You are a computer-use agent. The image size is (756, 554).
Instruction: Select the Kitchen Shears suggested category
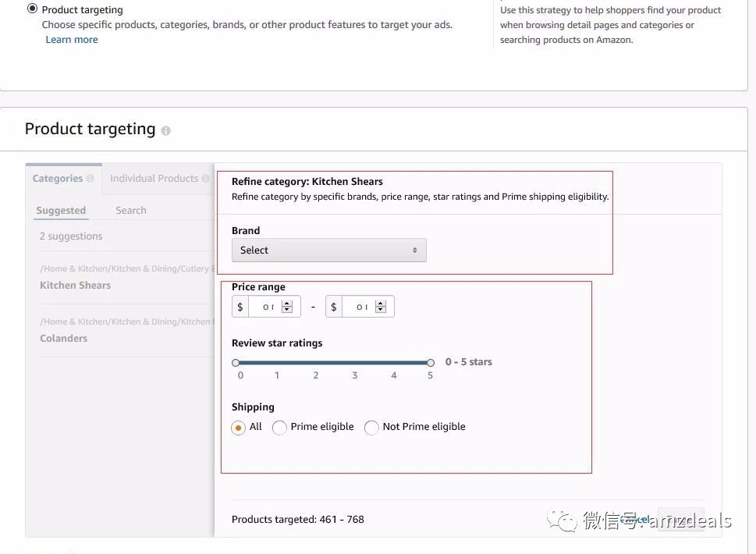(75, 286)
